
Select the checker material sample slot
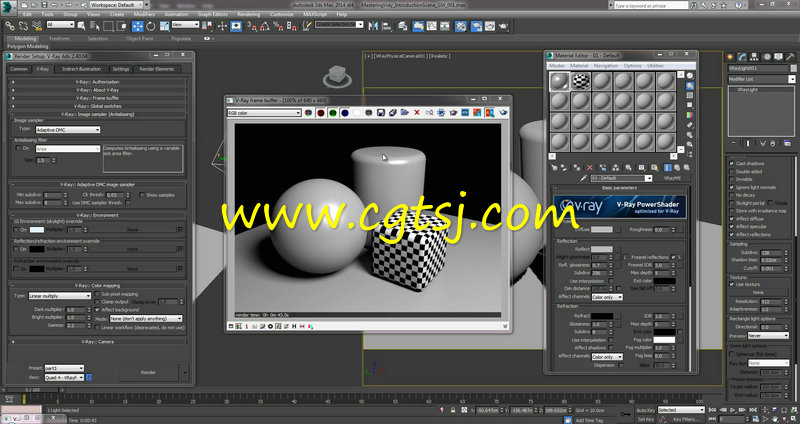[x=581, y=81]
